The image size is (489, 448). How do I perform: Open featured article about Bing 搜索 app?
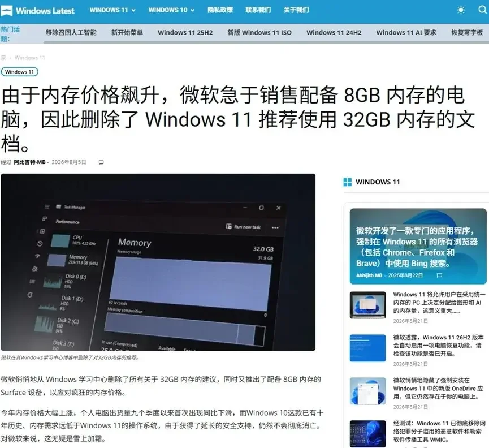pyautogui.click(x=417, y=247)
